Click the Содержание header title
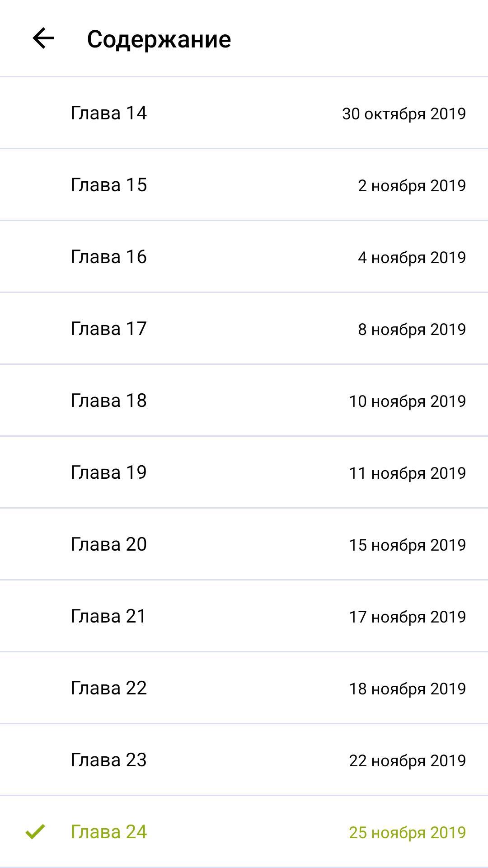 coord(159,39)
